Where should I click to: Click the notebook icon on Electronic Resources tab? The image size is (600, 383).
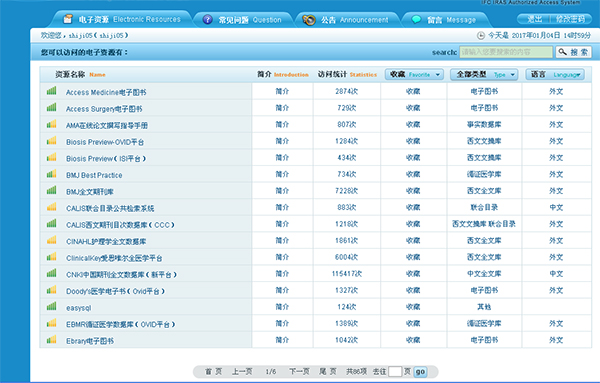(68, 19)
